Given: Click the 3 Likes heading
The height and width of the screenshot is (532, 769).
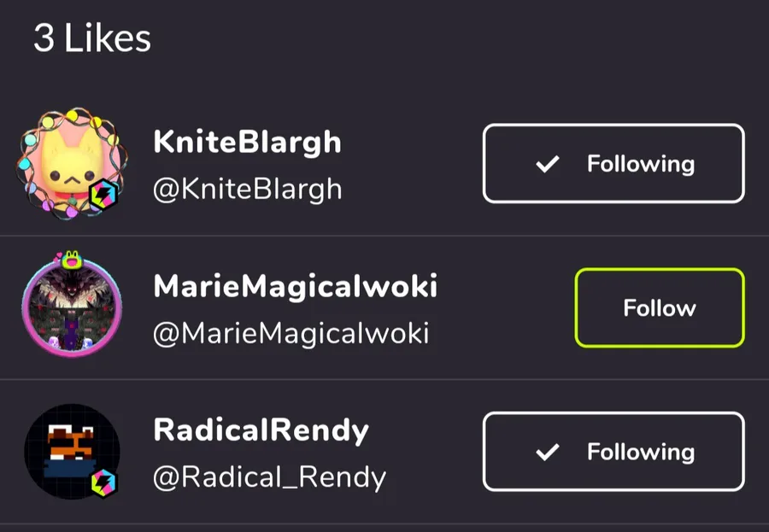Looking at the screenshot, I should [x=92, y=38].
